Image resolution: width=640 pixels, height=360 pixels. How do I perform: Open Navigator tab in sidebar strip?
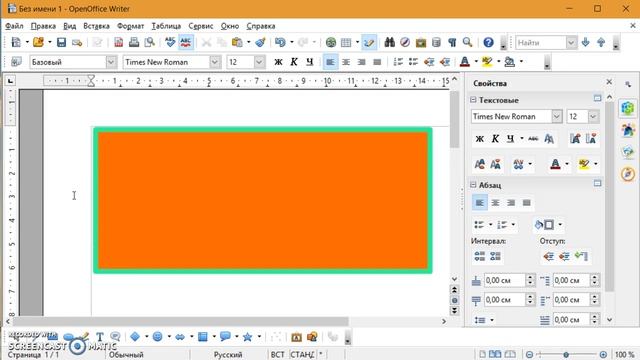pyautogui.click(x=628, y=174)
